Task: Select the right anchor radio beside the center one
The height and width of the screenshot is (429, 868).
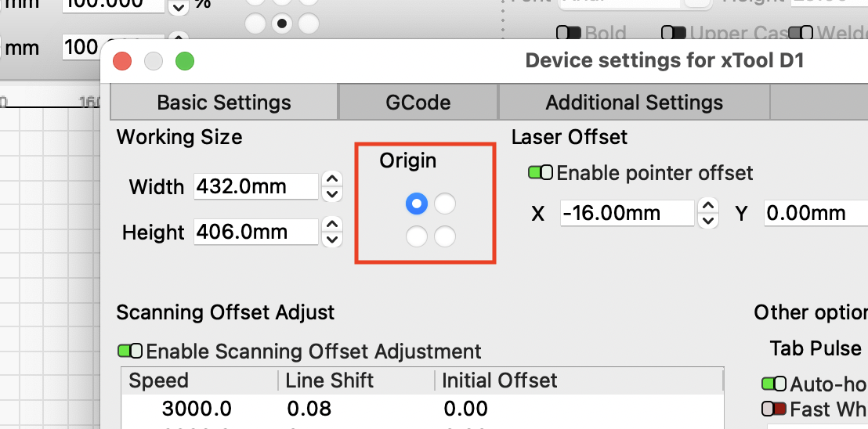Action: coord(309,23)
